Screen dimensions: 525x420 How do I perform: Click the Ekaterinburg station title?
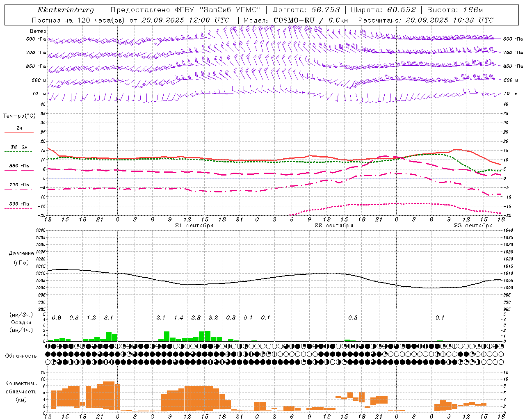(66, 10)
